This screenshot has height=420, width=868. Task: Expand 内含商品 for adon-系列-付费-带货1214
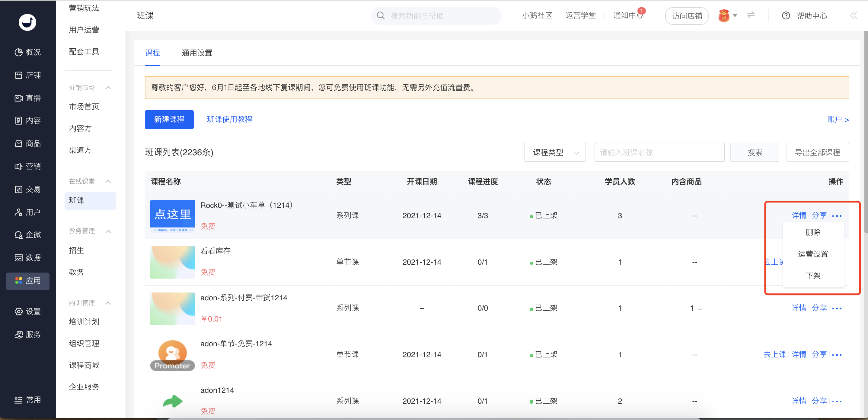pos(700,309)
